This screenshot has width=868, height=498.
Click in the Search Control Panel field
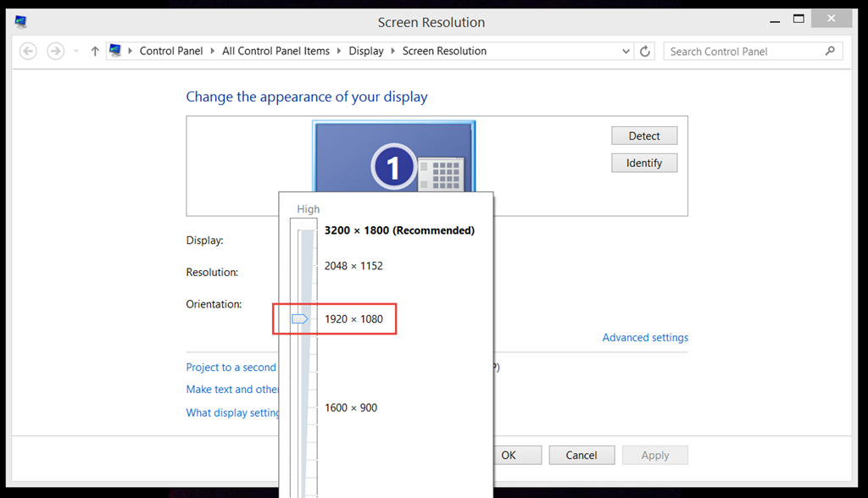(x=742, y=51)
